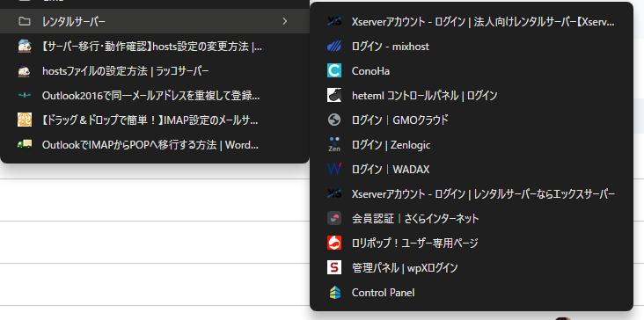Image resolution: width=644 pixels, height=320 pixels.
Task: Click the Outlook2016 bookmark favicon
Action: [25, 96]
